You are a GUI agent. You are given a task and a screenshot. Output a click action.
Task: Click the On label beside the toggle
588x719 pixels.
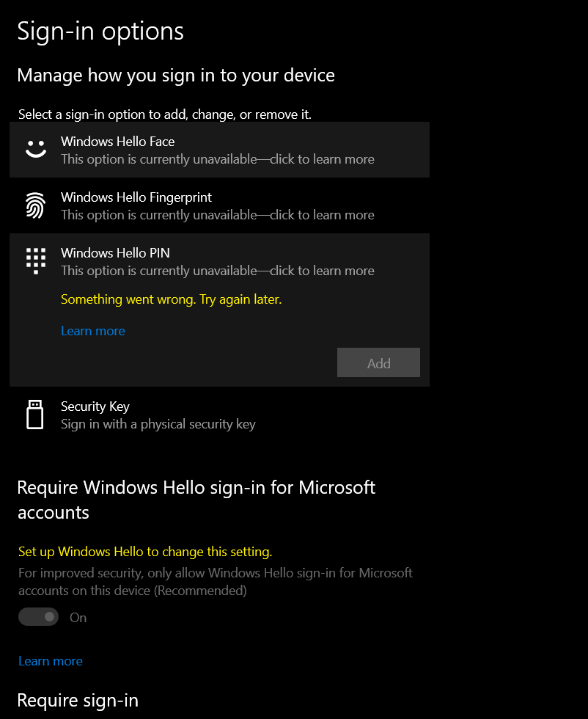coord(78,616)
